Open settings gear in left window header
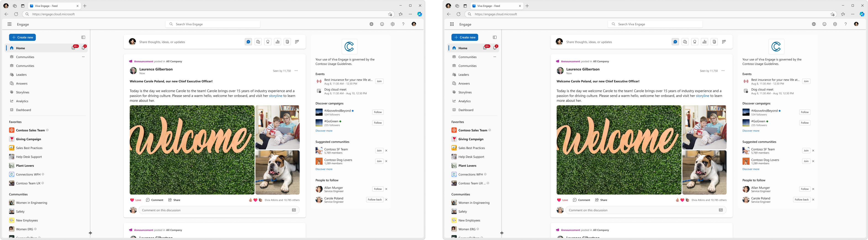This screenshot has height=240, width=868. pyautogui.click(x=393, y=24)
